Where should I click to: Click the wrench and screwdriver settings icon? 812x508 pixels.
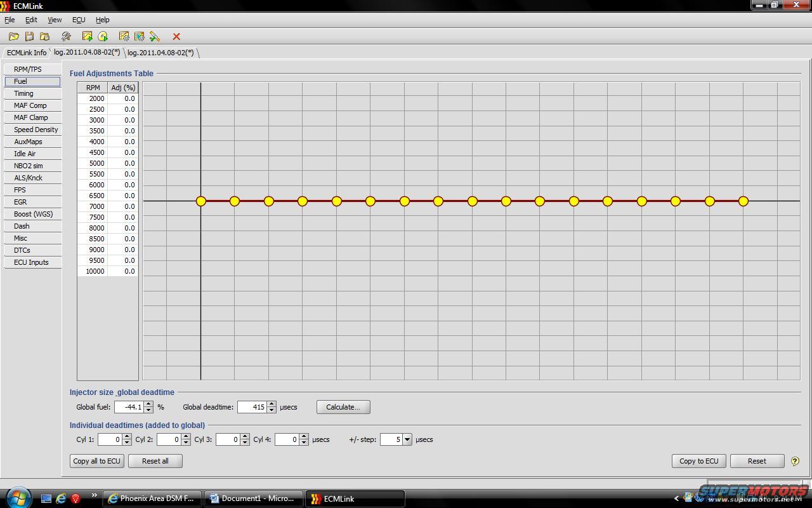click(66, 37)
